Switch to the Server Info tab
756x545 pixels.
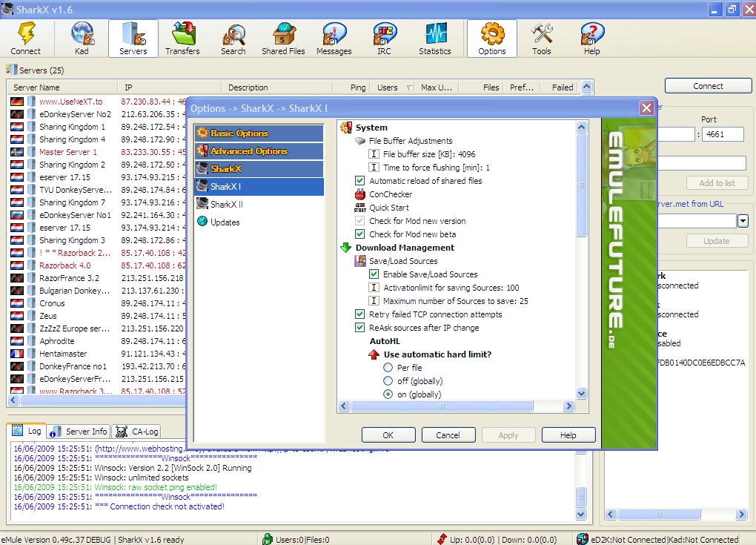tap(79, 431)
